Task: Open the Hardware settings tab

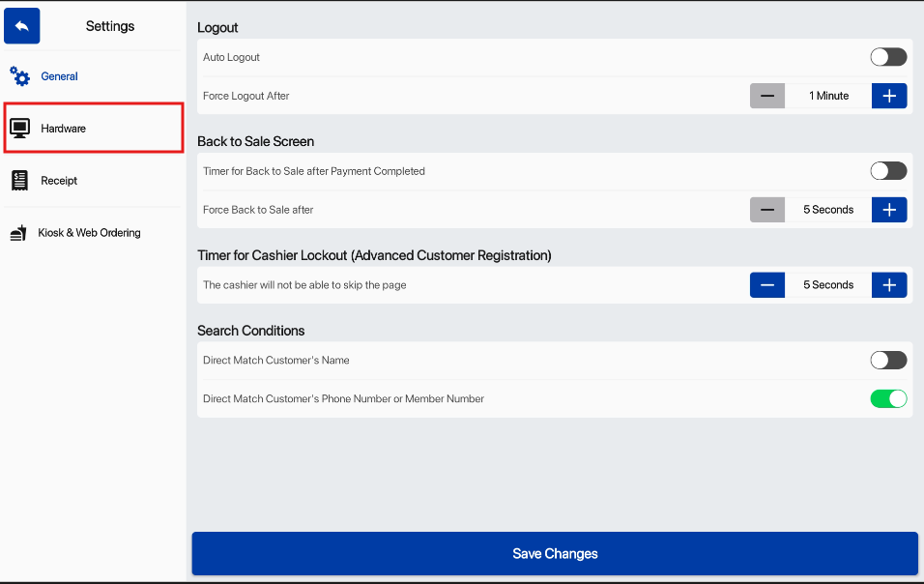Action: pos(93,129)
